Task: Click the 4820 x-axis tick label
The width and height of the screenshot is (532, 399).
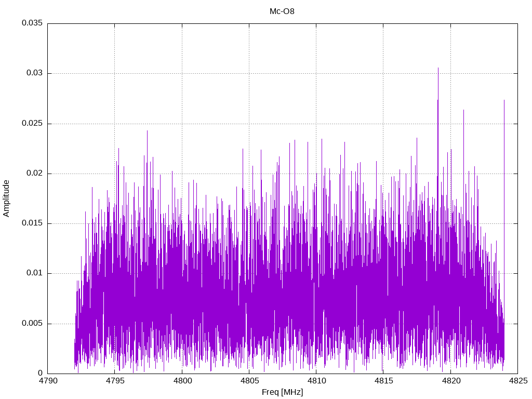Action: point(450,381)
